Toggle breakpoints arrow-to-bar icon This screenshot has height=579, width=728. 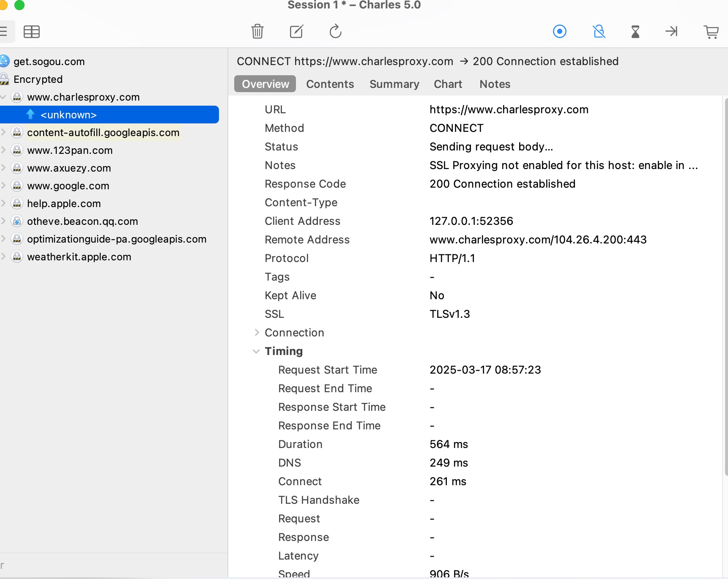coord(671,31)
